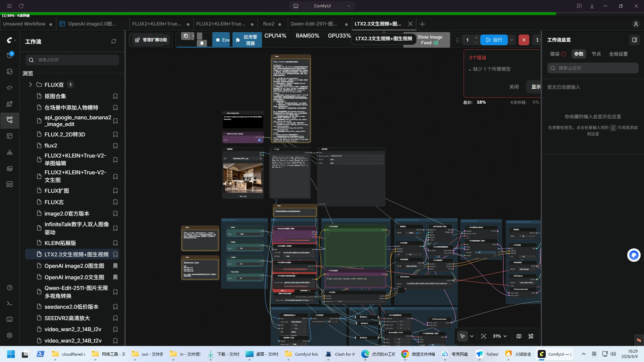644x362 pixels.
Task: Open the queue history sidebar icon with badge
Action: pyautogui.click(x=10, y=55)
